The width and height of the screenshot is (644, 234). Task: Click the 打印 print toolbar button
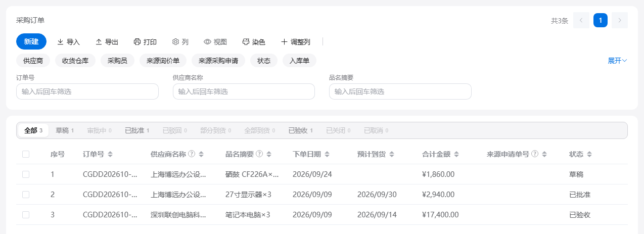[145, 42]
